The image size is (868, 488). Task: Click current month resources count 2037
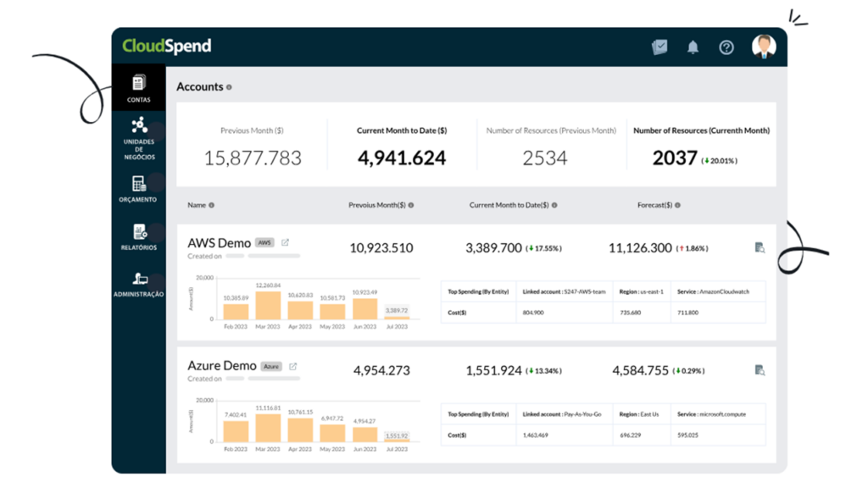pyautogui.click(x=675, y=158)
